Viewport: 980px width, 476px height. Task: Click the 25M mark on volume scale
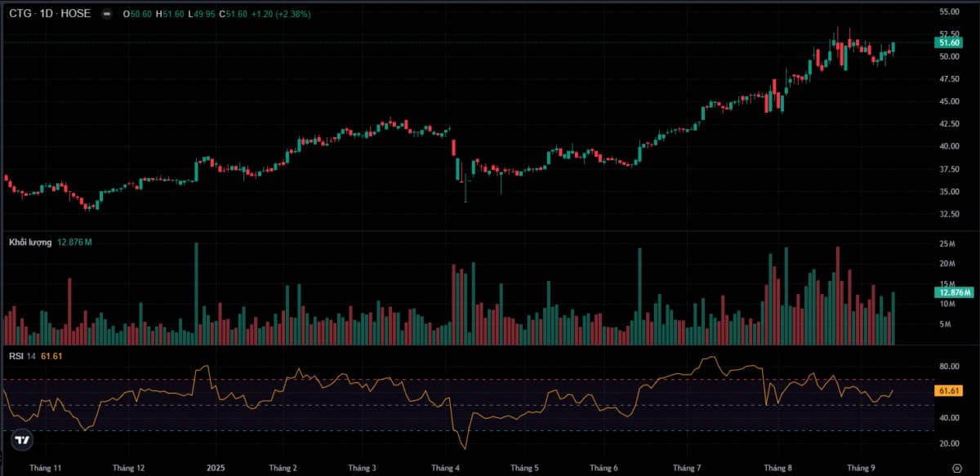[x=947, y=244]
